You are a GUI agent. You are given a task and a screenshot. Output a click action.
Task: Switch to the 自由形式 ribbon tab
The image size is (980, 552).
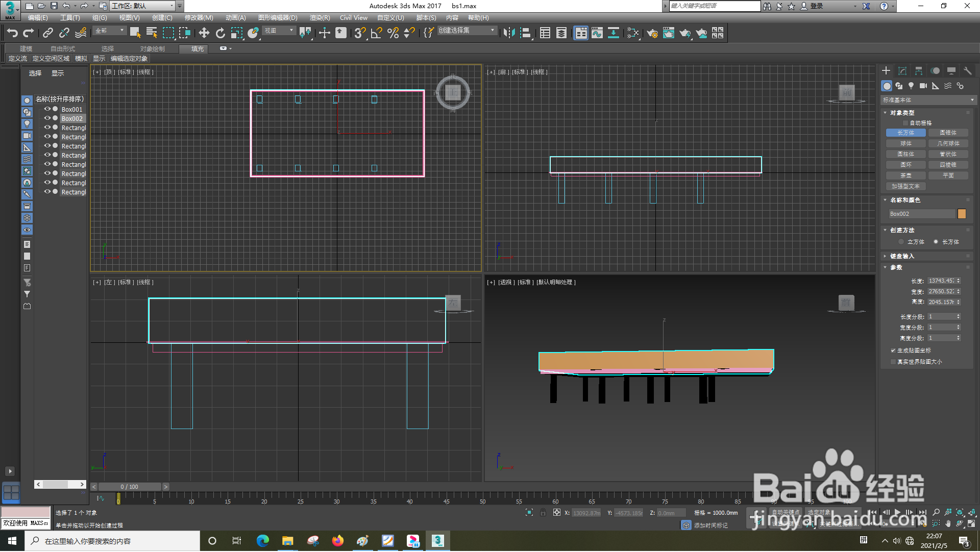[62, 49]
